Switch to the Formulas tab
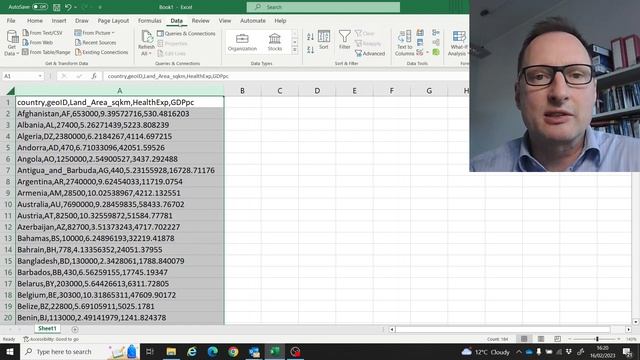The image size is (640, 360). coord(149,20)
